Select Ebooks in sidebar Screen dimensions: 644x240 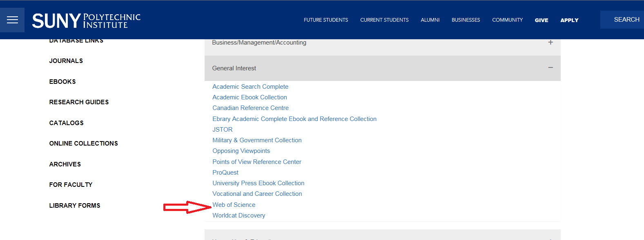coord(62,82)
